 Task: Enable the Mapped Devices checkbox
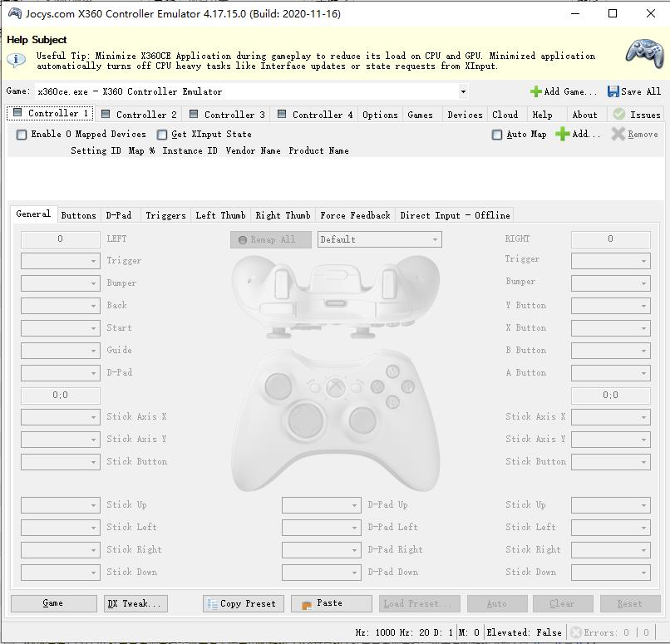[22, 135]
